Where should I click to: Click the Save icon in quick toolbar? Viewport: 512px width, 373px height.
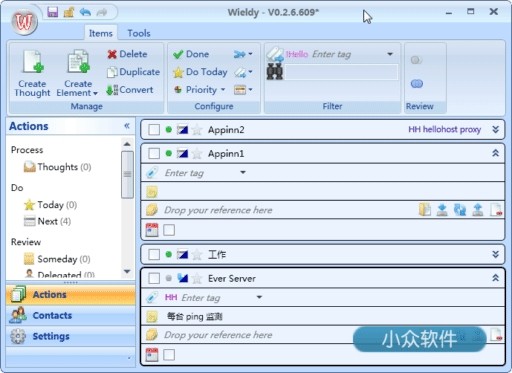point(53,12)
